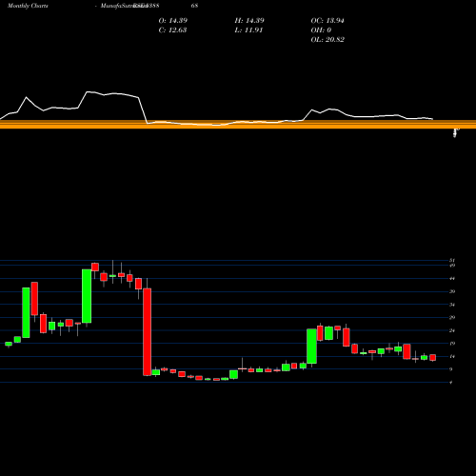476x476 pixels.
Task: Select the "H: 14.39" high value
Action: 249,21
